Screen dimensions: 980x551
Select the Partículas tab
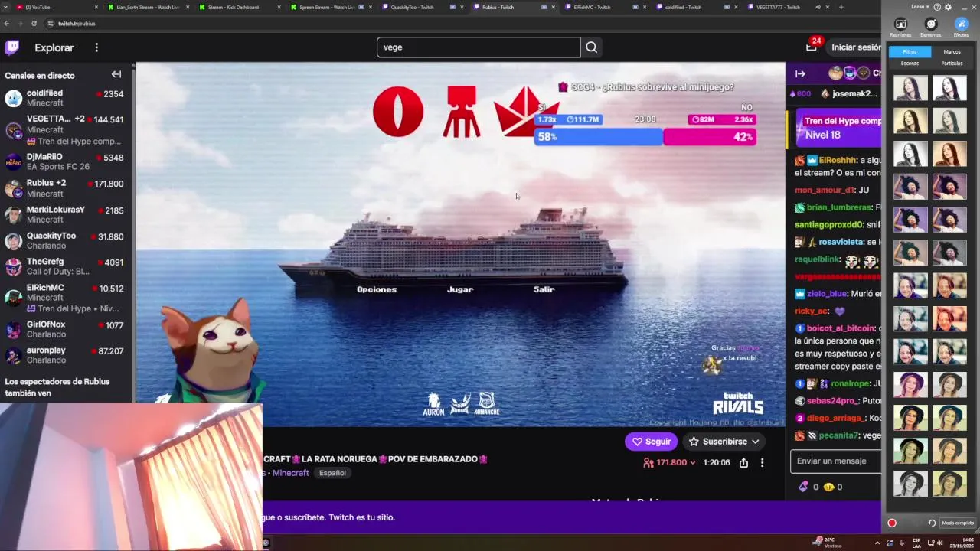point(952,63)
